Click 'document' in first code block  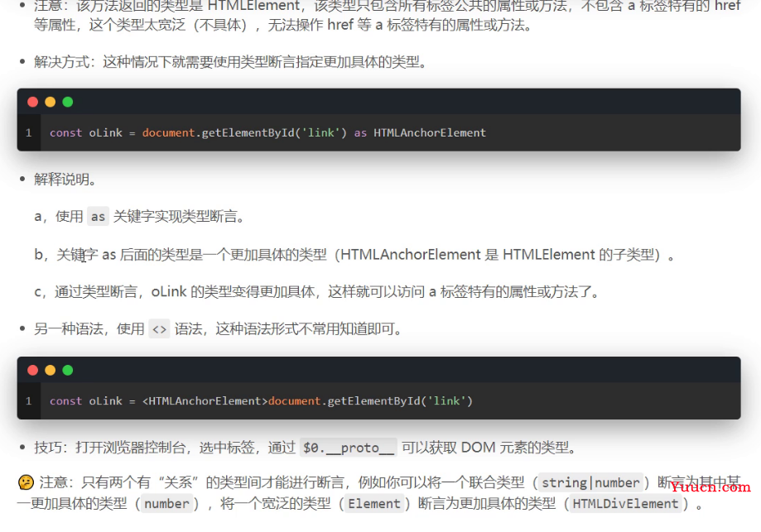click(168, 133)
